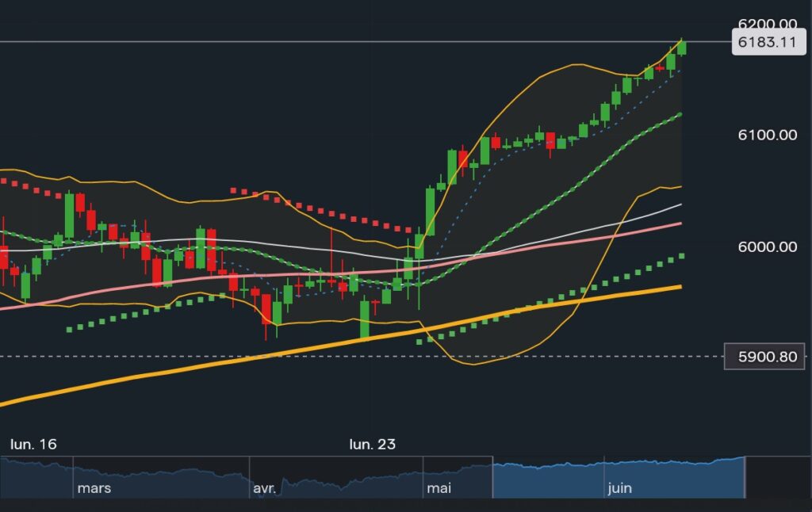Click 'juin' in the highlighted navigator range
812x512 pixels.
click(619, 488)
